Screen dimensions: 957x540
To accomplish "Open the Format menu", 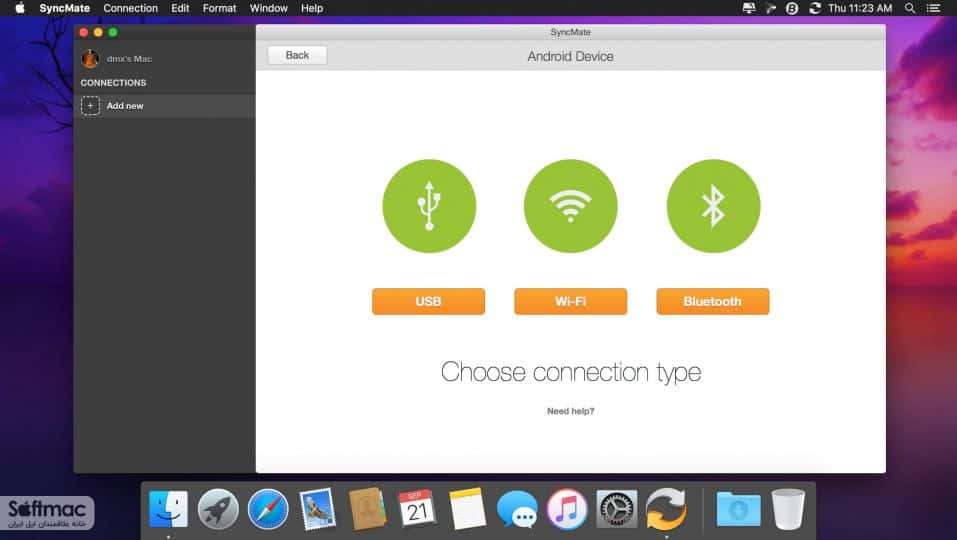I will pyautogui.click(x=219, y=8).
